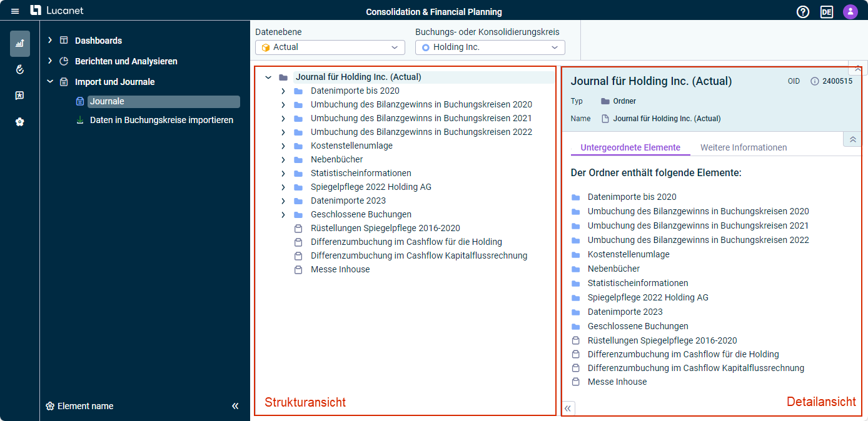This screenshot has width=868, height=421.
Task: Expand the Dashboards navigation section
Action: tap(50, 41)
